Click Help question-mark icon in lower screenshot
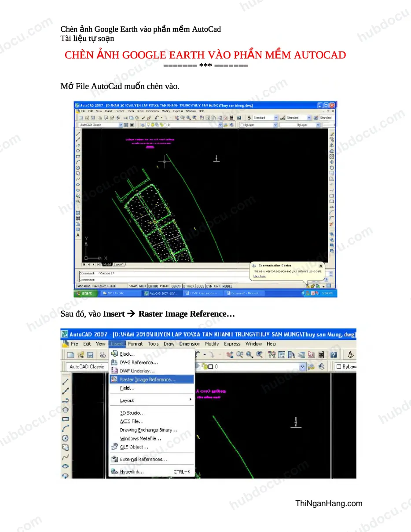Image resolution: width=411 pixels, height=532 pixels. 334,354
